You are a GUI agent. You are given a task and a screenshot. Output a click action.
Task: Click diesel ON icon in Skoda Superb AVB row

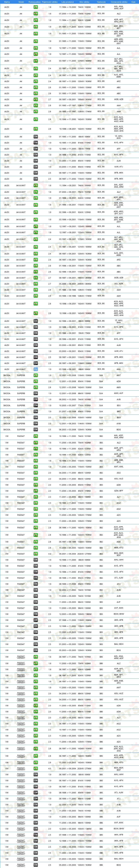coord(36,400)
